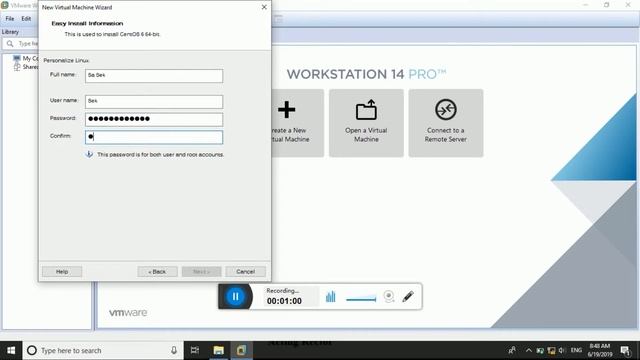Click the Cortana microphone icon

pos(174,350)
